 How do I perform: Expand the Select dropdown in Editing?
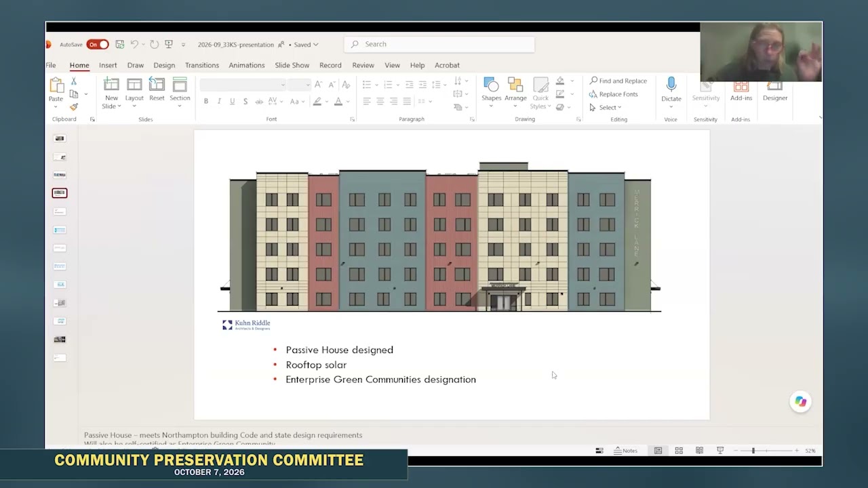606,107
